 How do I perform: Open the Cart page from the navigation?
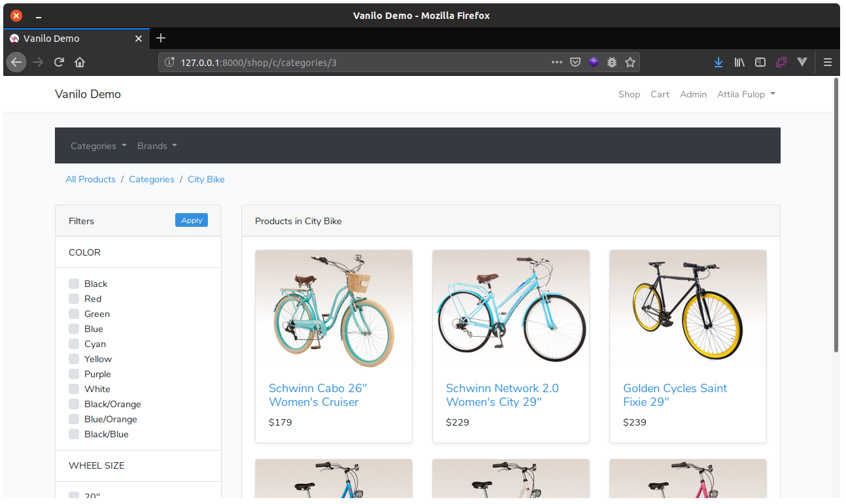point(660,94)
